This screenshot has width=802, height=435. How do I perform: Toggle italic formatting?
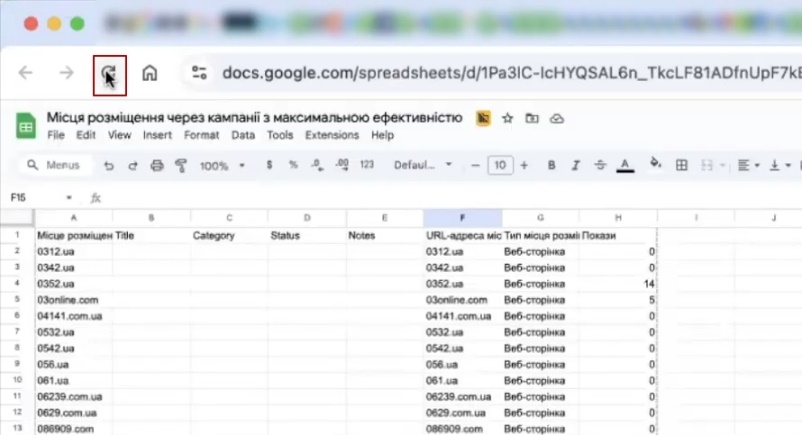click(x=576, y=165)
